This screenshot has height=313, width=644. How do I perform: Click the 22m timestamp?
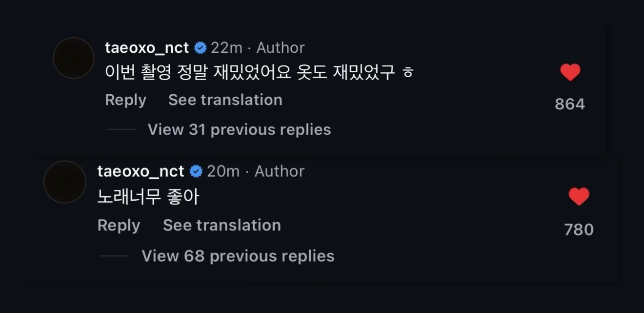(226, 48)
